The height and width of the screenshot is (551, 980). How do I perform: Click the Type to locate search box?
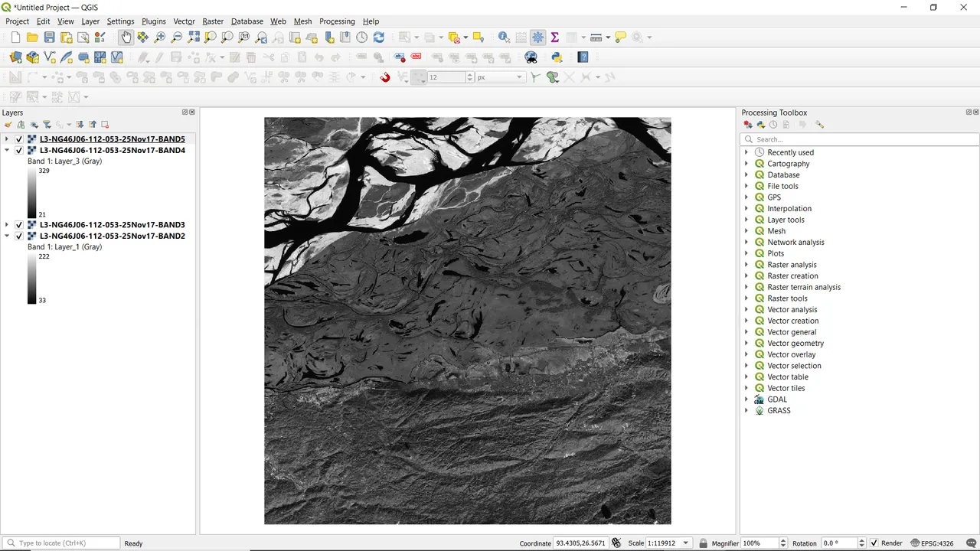[60, 543]
